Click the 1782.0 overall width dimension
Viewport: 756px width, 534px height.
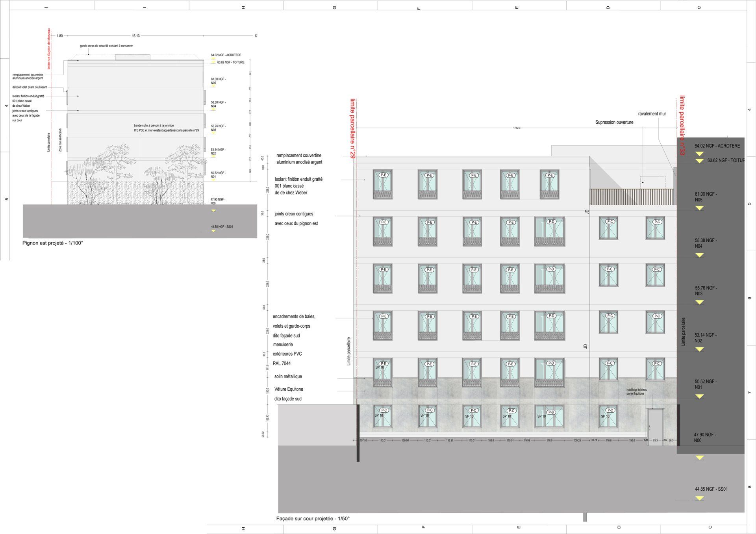(517, 128)
